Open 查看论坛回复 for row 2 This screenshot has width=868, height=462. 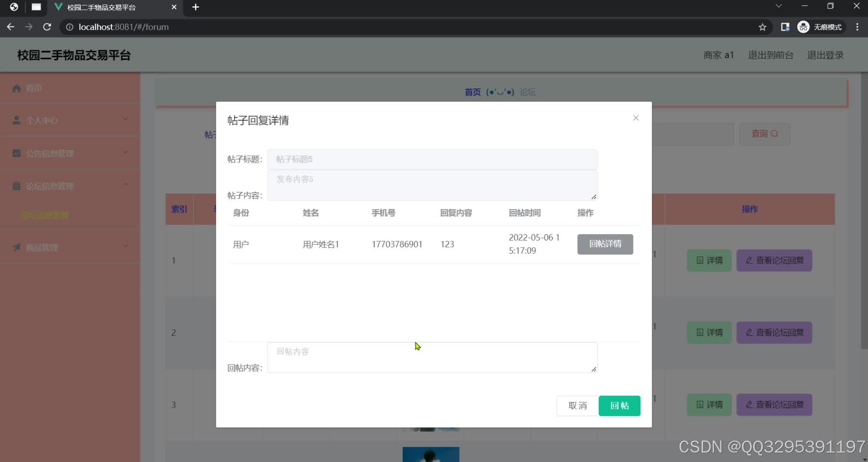(774, 332)
